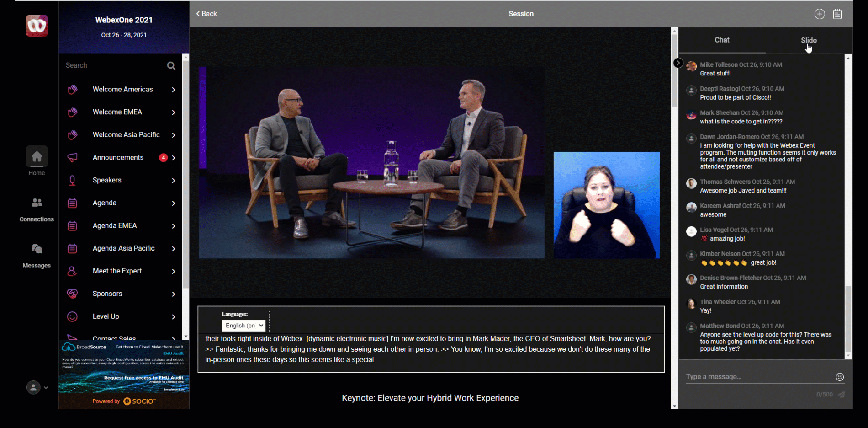Focus the Search input field

114,65
